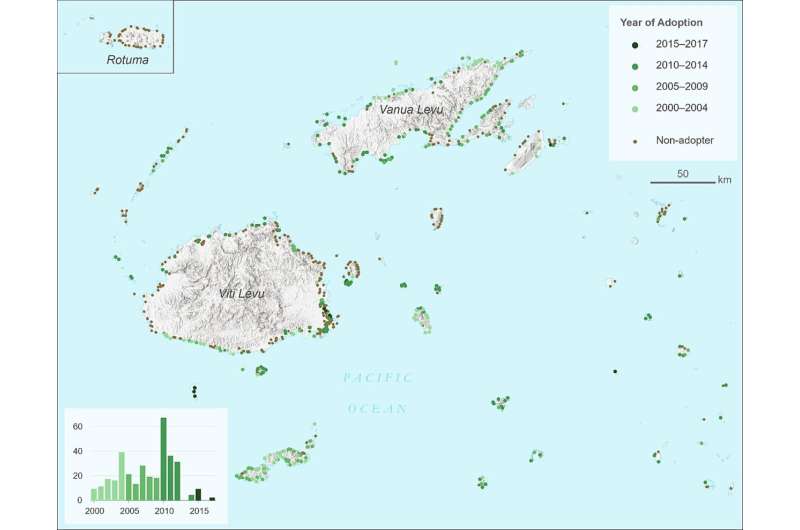Image resolution: width=800 pixels, height=530 pixels.
Task: Click the 2000–2004 legend dot
Action: [635, 109]
